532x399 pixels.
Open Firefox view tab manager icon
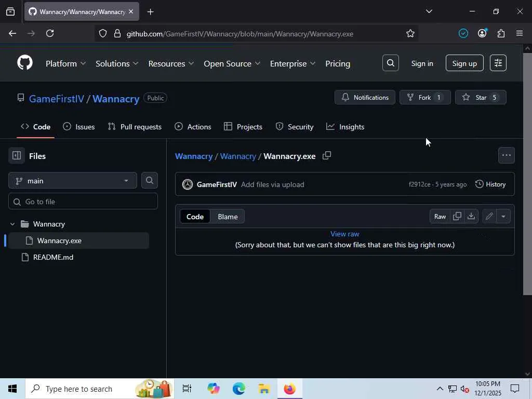(x=10, y=12)
